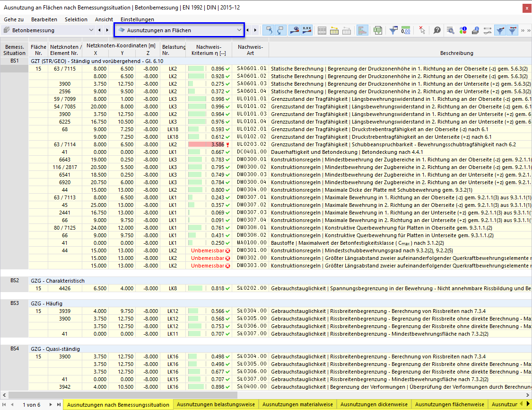Click the gray table with node line icon
This screenshot has width=532, height=410.
pyautogui.click(x=347, y=30)
